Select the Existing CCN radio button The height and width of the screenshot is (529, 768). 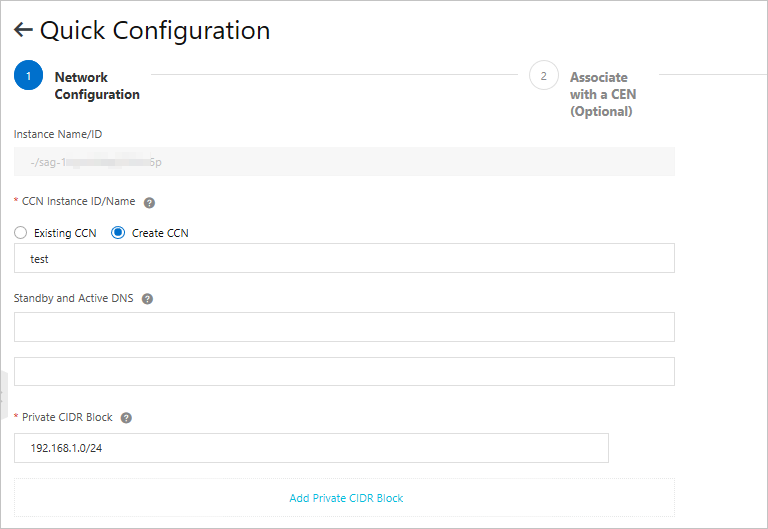point(21,233)
